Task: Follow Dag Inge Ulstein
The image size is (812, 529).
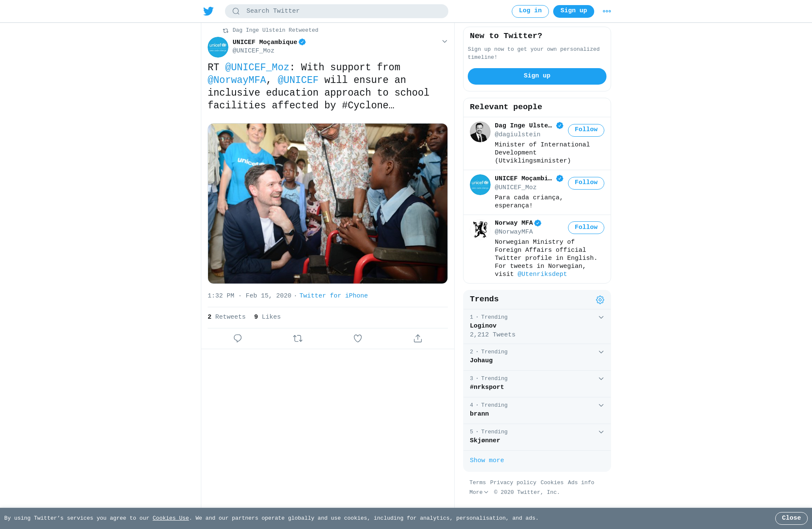Action: pos(586,130)
